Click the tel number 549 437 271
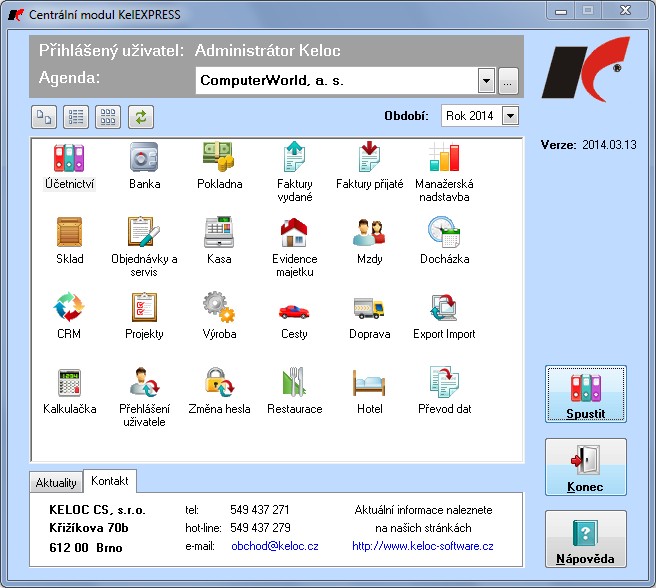The image size is (656, 588). tap(259, 510)
